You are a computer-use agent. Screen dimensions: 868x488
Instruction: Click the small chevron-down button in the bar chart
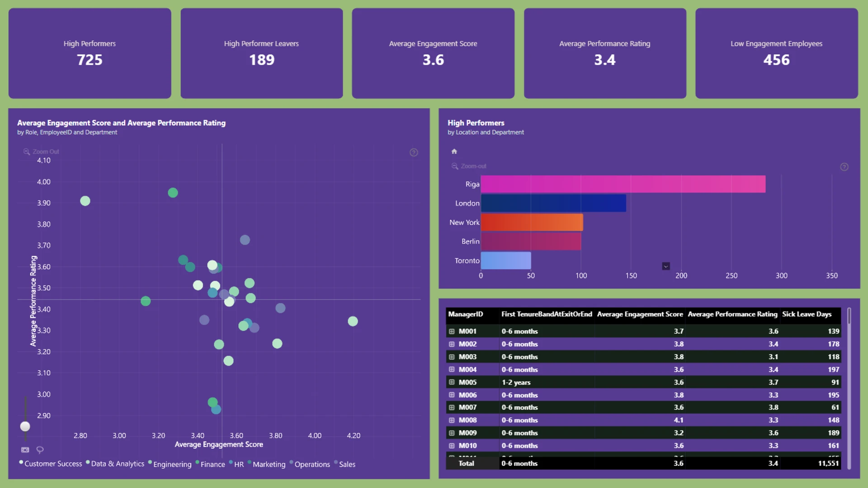666,266
